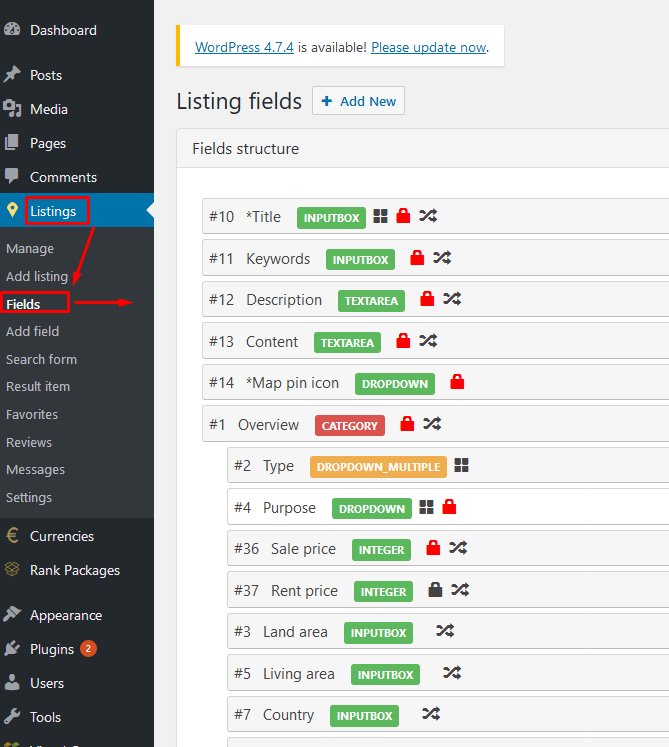The image size is (669, 747).
Task: Open Rank Packages in the sidebar
Action: pos(74,570)
